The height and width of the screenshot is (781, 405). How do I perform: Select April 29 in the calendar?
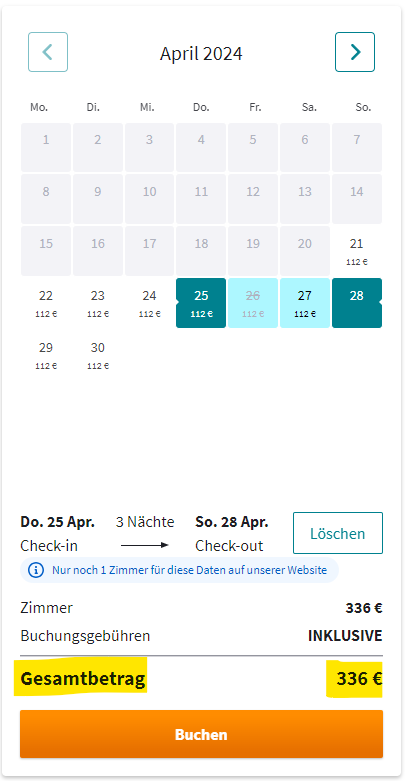(46, 355)
